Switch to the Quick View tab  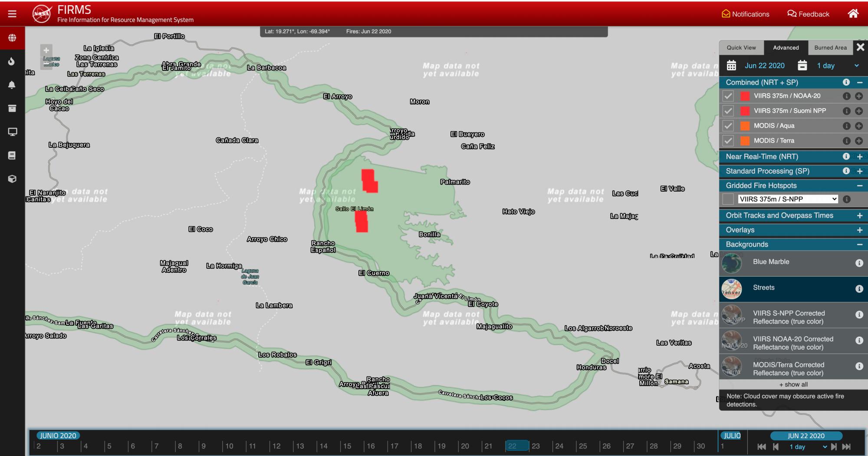click(x=741, y=48)
